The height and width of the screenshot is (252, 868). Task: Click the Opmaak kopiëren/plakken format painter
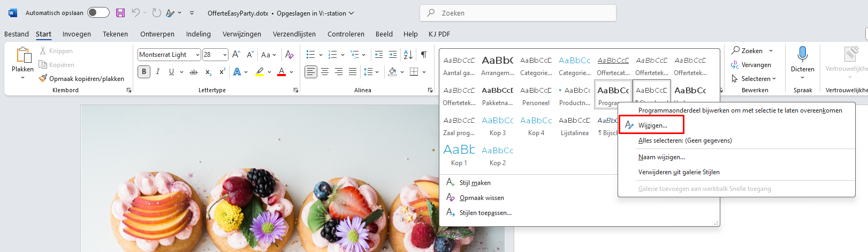click(81, 78)
